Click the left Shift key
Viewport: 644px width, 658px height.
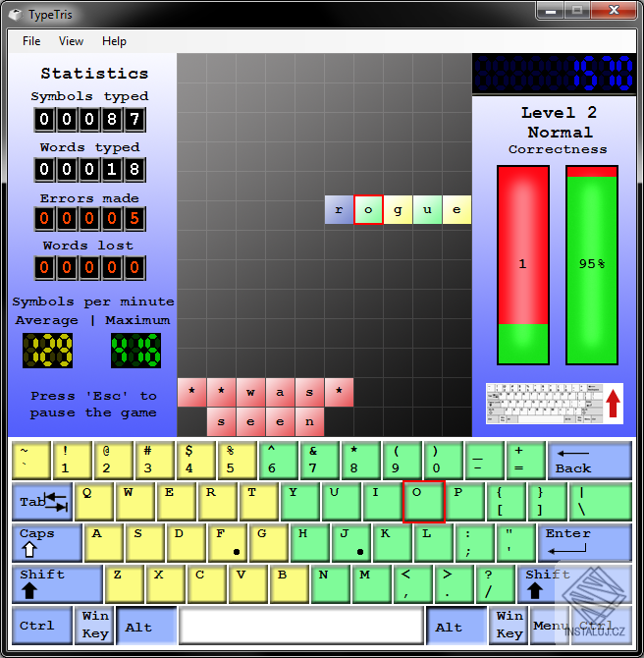point(57,583)
